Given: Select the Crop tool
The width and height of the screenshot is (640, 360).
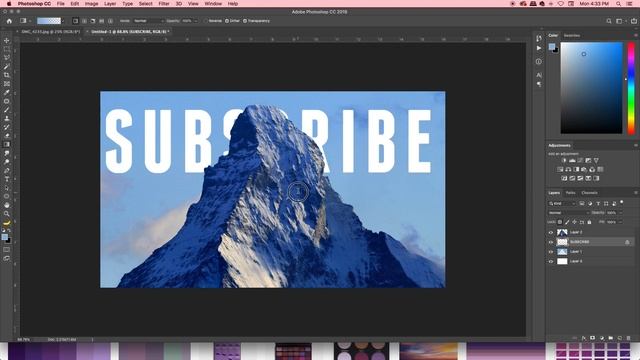Looking at the screenshot, I should point(7,75).
